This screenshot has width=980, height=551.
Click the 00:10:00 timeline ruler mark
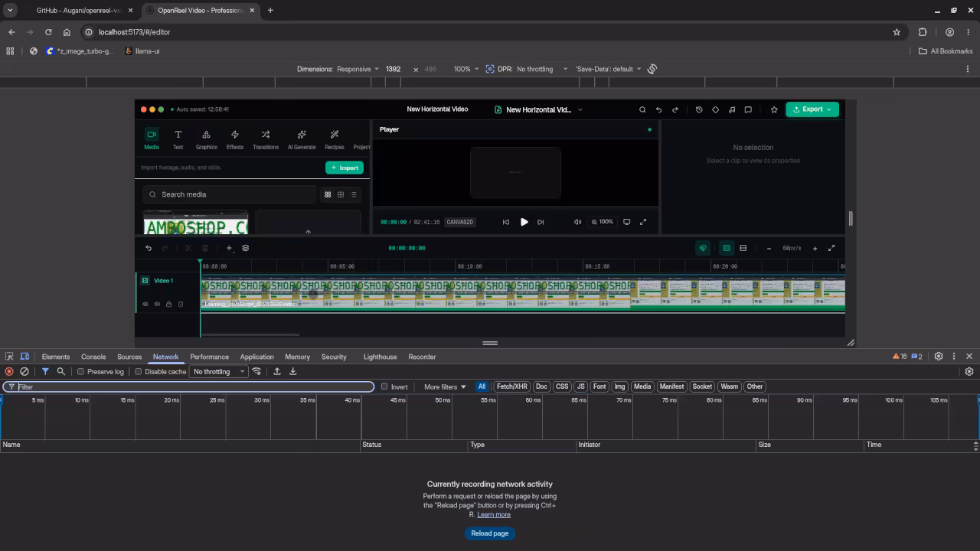coord(469,266)
